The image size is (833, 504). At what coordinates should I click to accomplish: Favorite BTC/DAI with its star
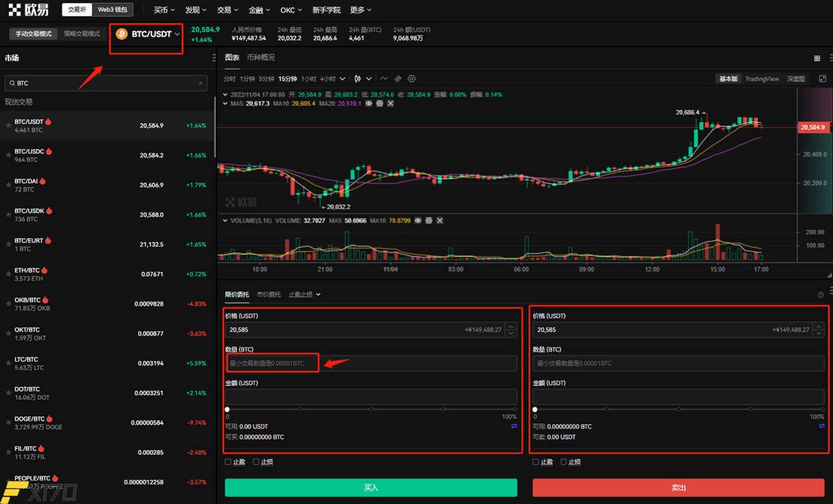tap(8, 185)
